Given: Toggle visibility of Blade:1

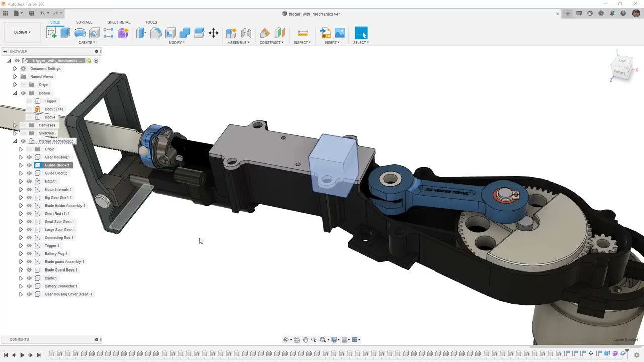Looking at the screenshot, I should point(29,278).
